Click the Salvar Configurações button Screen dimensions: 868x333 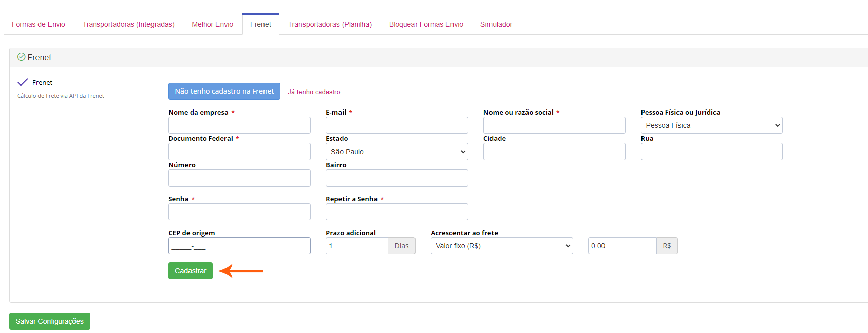[x=50, y=321]
